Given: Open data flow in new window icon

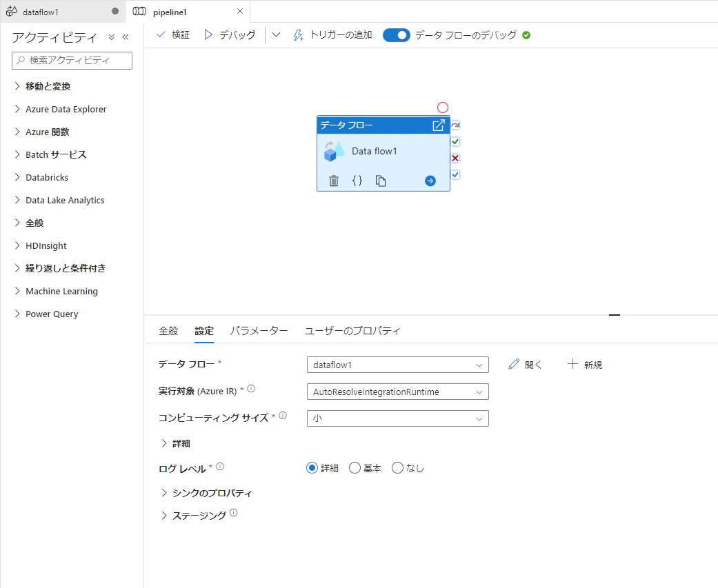Looking at the screenshot, I should click(439, 125).
